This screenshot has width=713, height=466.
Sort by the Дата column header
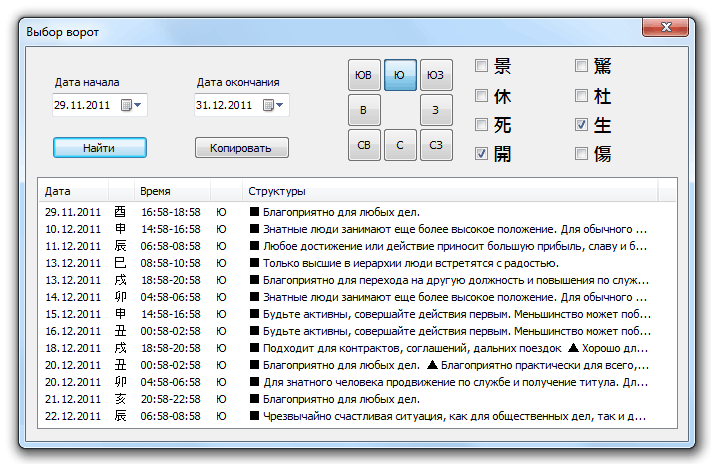[74, 191]
